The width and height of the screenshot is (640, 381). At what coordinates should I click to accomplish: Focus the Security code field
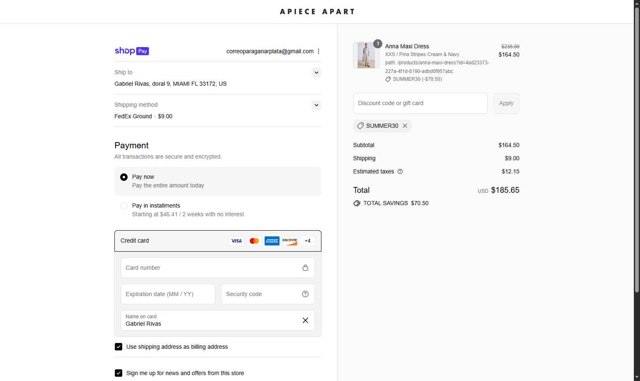(x=268, y=294)
